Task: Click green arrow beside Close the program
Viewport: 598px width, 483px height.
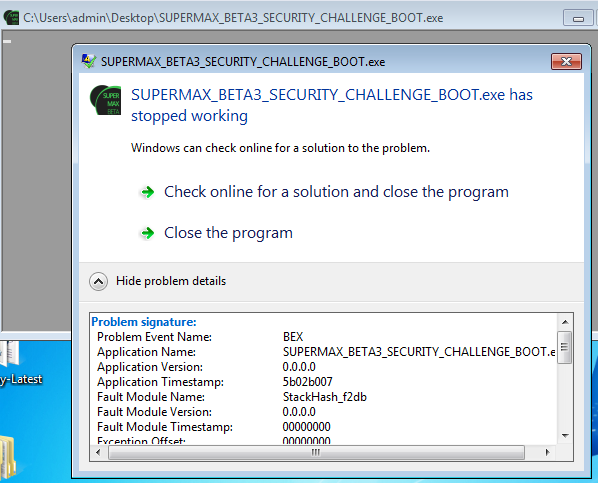Action: point(148,233)
